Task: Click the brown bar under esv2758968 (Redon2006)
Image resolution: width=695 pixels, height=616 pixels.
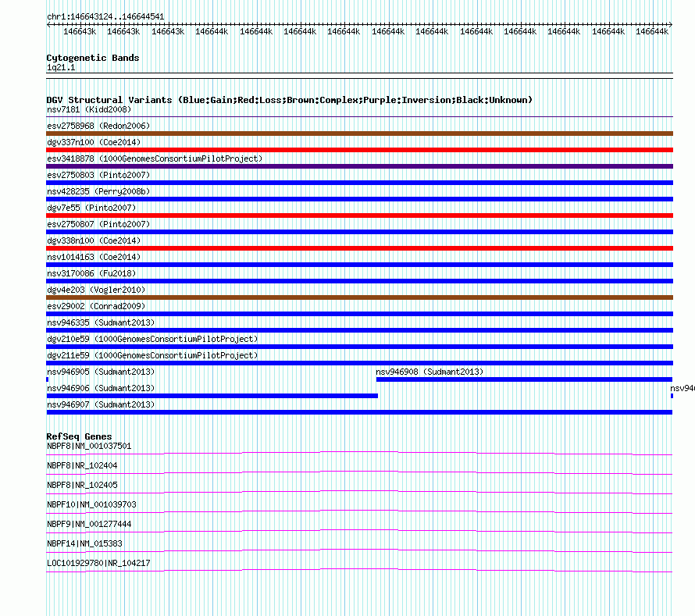Action: point(359,134)
